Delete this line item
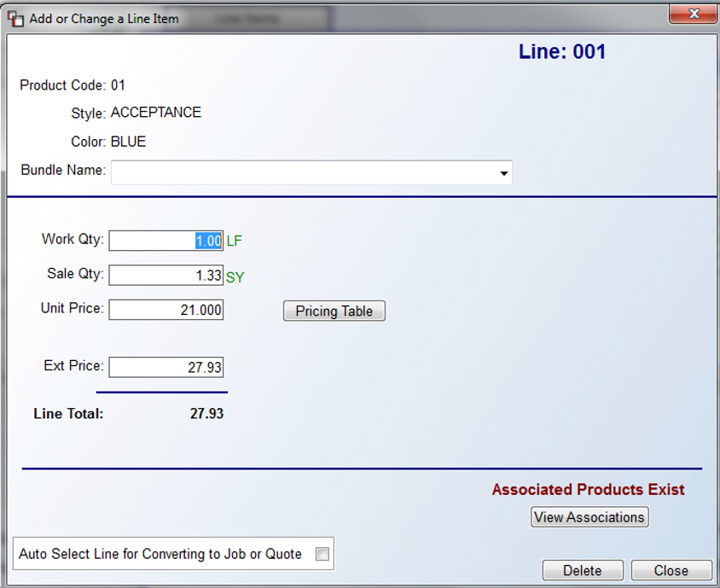The width and height of the screenshot is (720, 588). pos(583,570)
